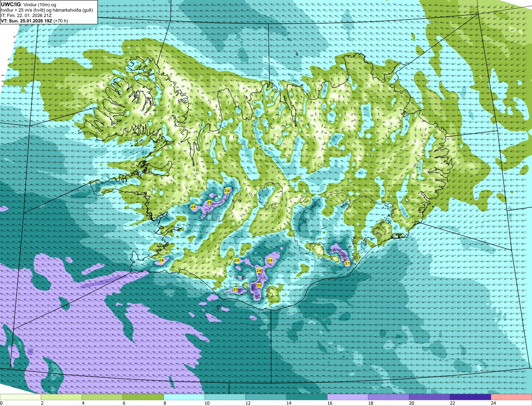The height and width of the screenshot is (406, 532).
Task: Select the pink above-24 m/s legend swatch
Action: coord(512,397)
